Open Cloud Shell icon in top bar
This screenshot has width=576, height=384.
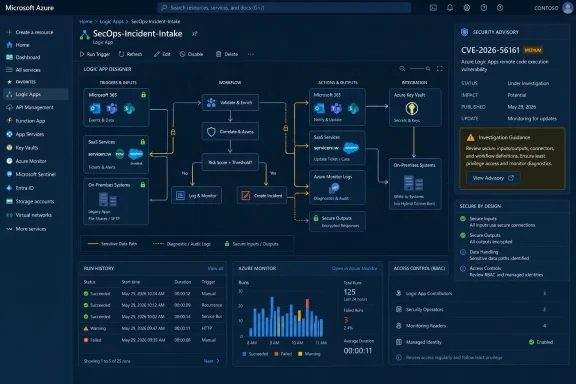pos(433,8)
